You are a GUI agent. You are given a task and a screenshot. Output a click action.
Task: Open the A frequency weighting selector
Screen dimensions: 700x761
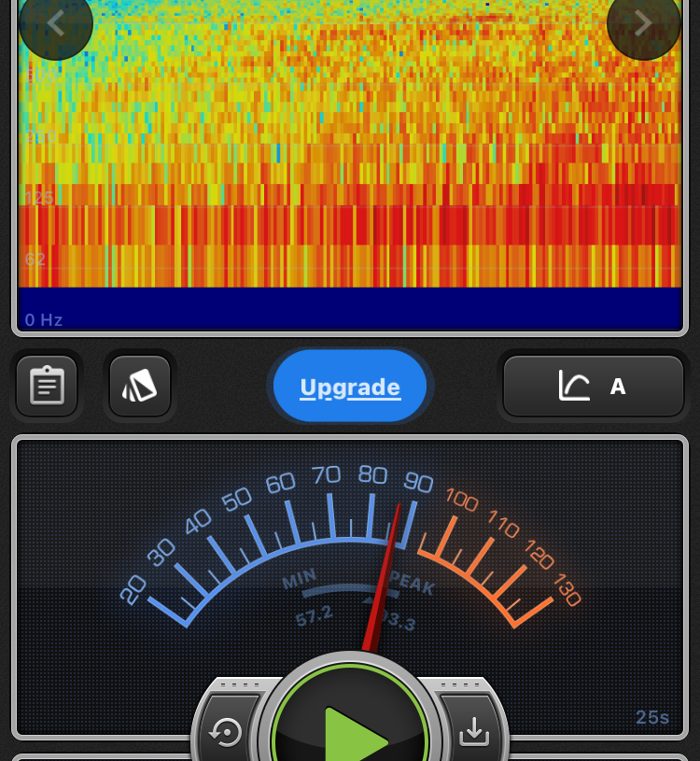coord(594,386)
